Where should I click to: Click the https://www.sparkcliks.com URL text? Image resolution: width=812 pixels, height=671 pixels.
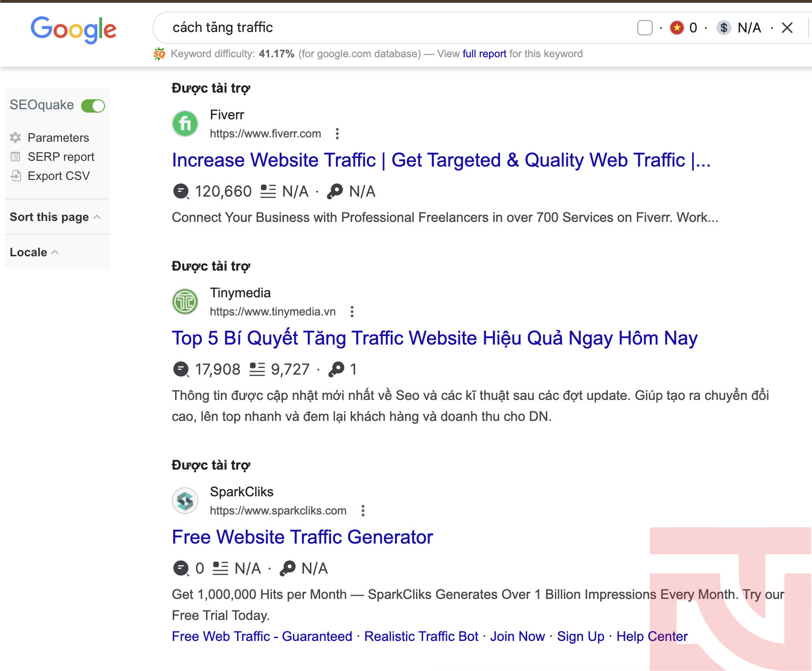[278, 511]
